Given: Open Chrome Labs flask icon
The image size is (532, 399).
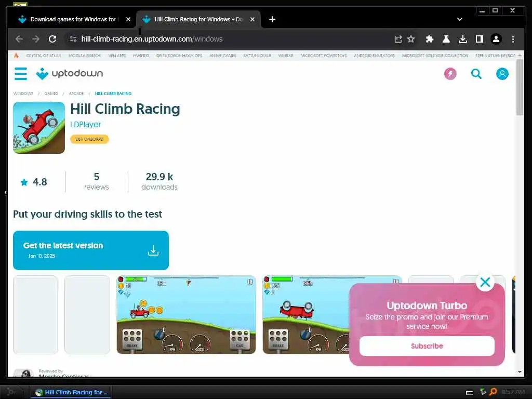Looking at the screenshot, I should 446,39.
